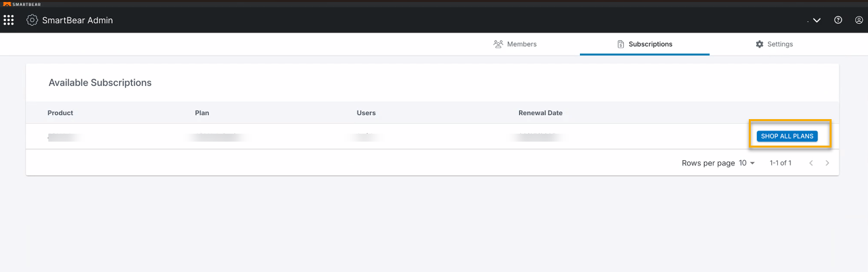Image resolution: width=868 pixels, height=272 pixels.
Task: Switch to the Members tab
Action: [515, 44]
